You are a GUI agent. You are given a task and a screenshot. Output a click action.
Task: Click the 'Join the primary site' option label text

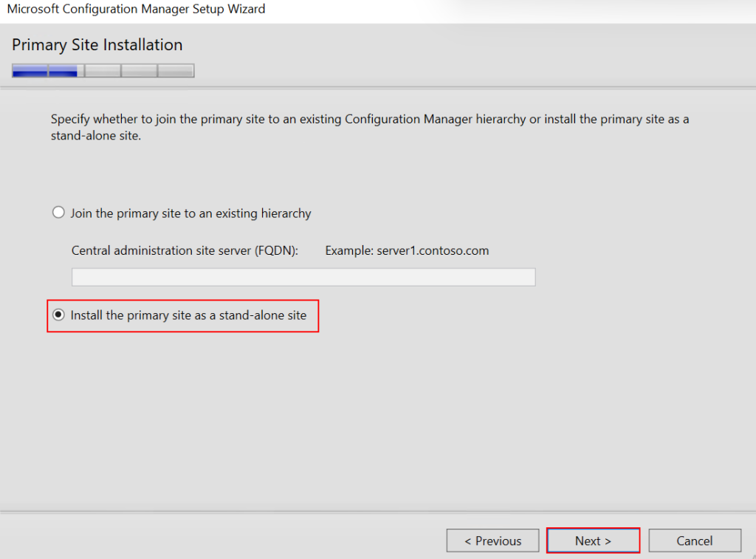(190, 213)
